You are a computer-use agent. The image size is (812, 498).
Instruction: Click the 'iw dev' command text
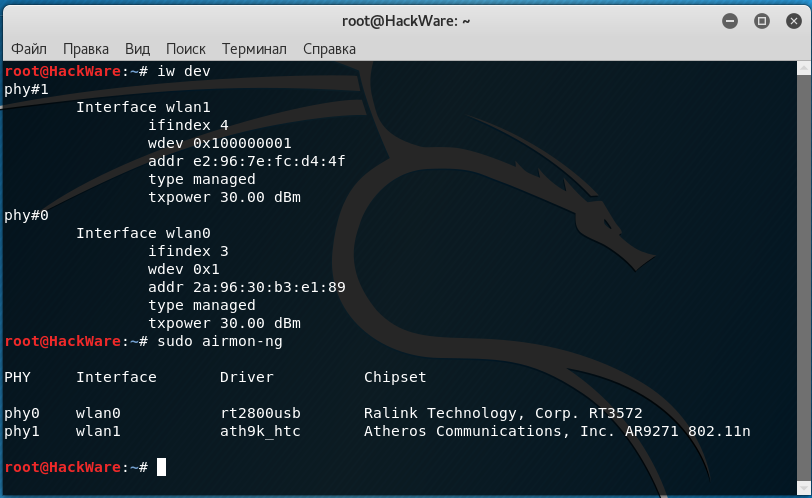[x=184, y=71]
